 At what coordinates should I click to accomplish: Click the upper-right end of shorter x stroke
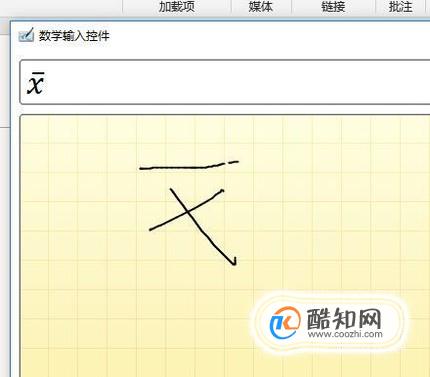(221, 191)
